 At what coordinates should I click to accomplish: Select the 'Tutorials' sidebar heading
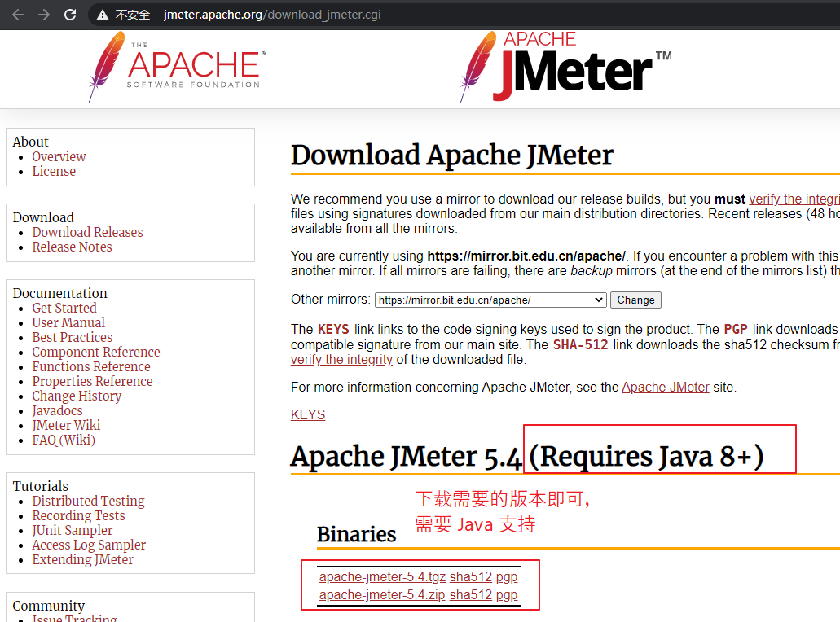(41, 486)
